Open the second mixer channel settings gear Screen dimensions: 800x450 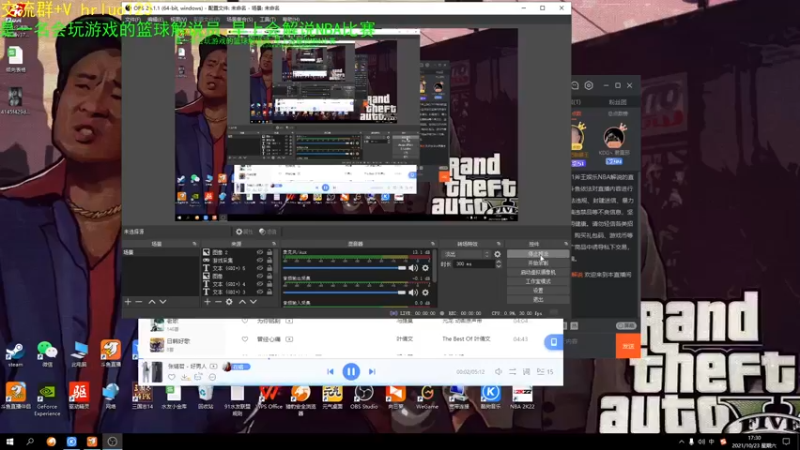click(426, 292)
